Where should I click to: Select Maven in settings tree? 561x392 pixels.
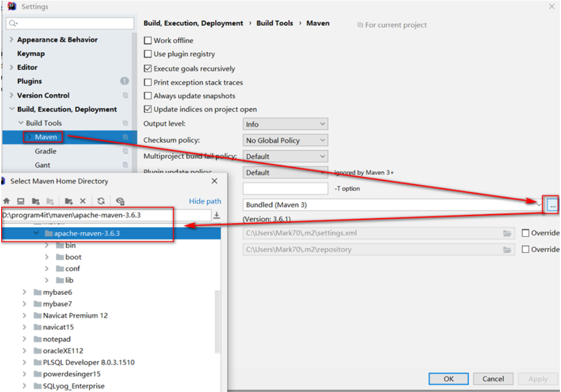[46, 137]
